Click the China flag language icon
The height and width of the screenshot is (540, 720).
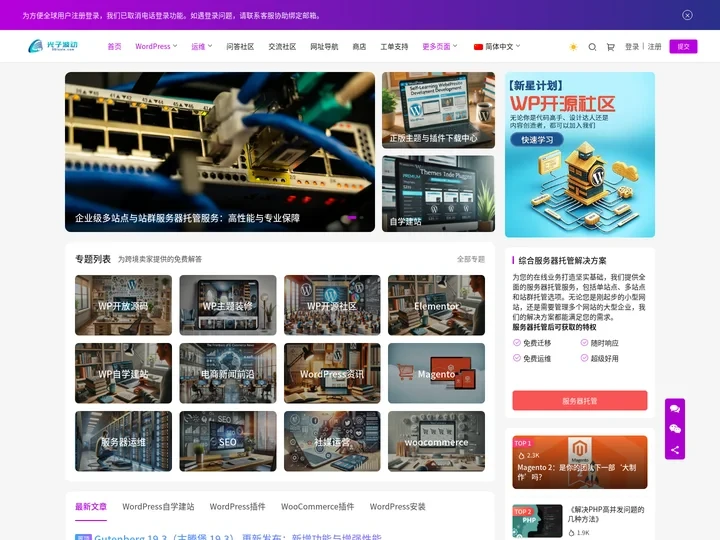coord(478,47)
